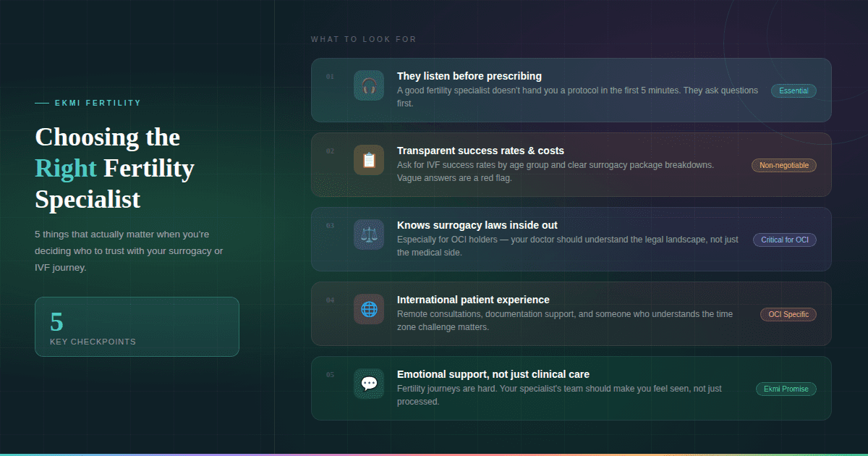Click the 'WHAT TO LOOK FOR' section label

point(363,39)
